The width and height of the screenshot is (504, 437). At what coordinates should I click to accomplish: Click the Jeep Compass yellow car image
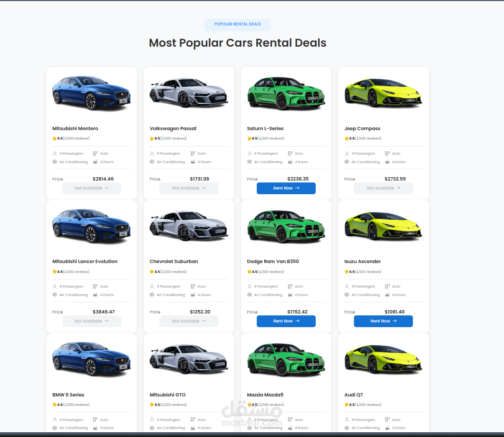[x=383, y=93]
